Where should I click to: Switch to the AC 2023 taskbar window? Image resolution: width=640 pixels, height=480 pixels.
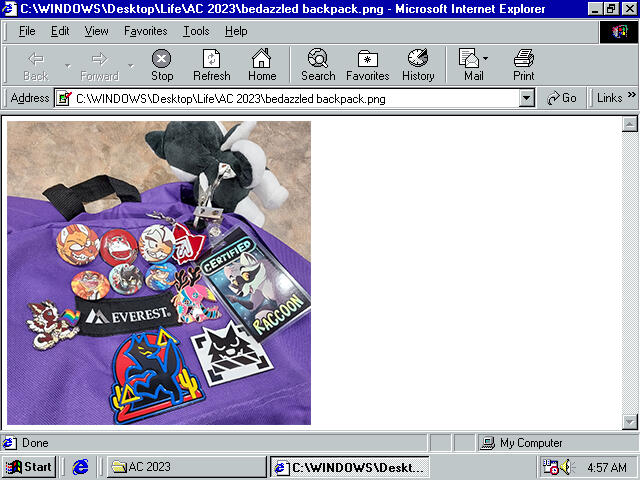point(186,467)
